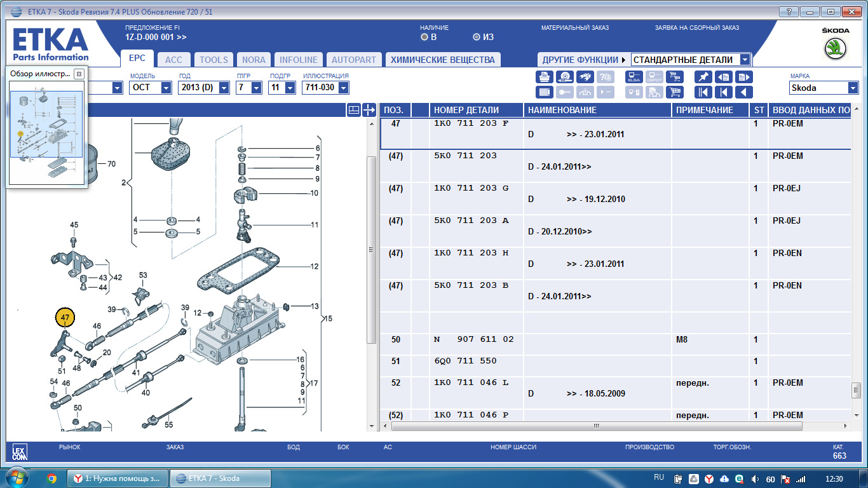The height and width of the screenshot is (488, 868).
Task: Click the expand-width arrows icon above diagram
Action: pyautogui.click(x=370, y=110)
